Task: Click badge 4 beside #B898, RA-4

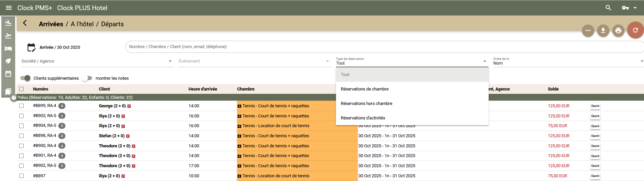Action: pyautogui.click(x=62, y=136)
